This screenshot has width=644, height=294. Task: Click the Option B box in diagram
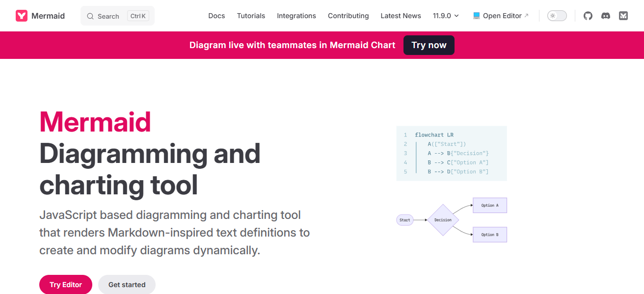[490, 235]
